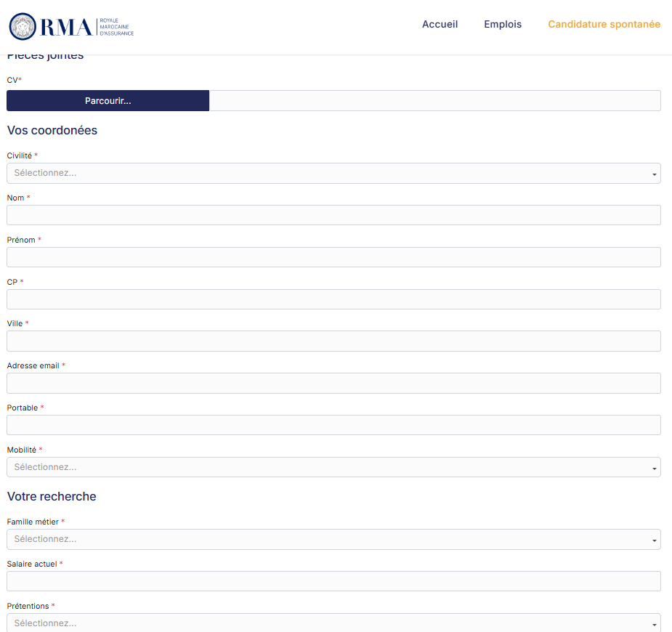
Task: Click the Ville input field
Action: click(334, 341)
